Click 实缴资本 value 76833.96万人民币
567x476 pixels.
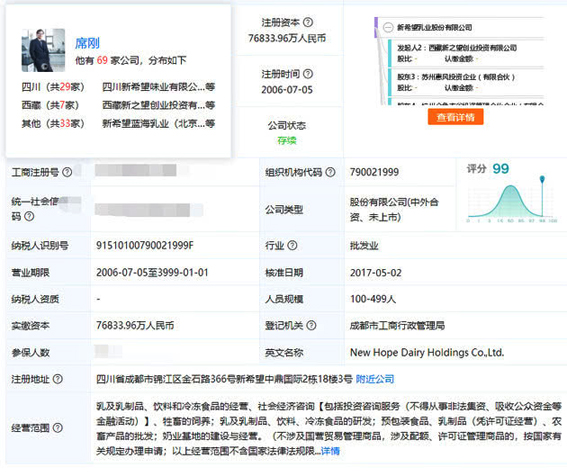coord(135,326)
